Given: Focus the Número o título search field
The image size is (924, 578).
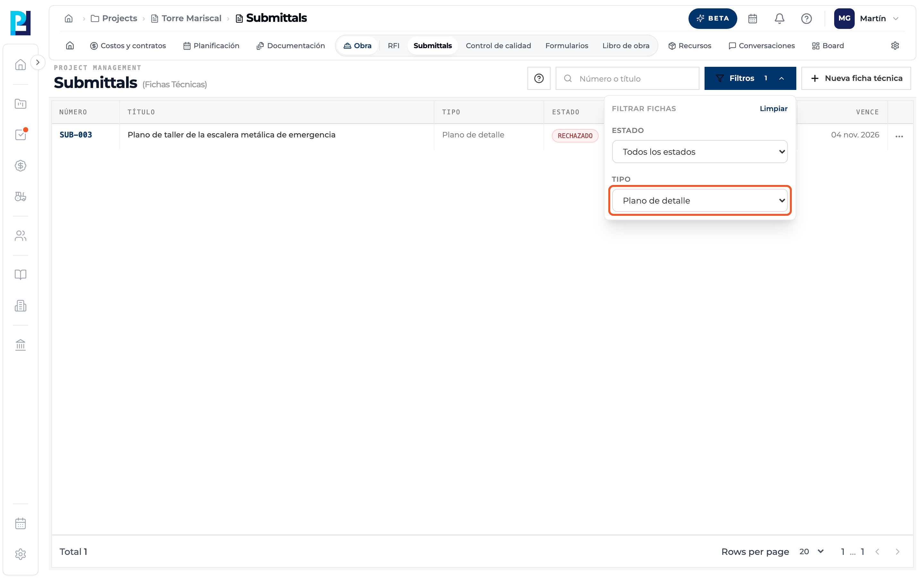Looking at the screenshot, I should [627, 78].
